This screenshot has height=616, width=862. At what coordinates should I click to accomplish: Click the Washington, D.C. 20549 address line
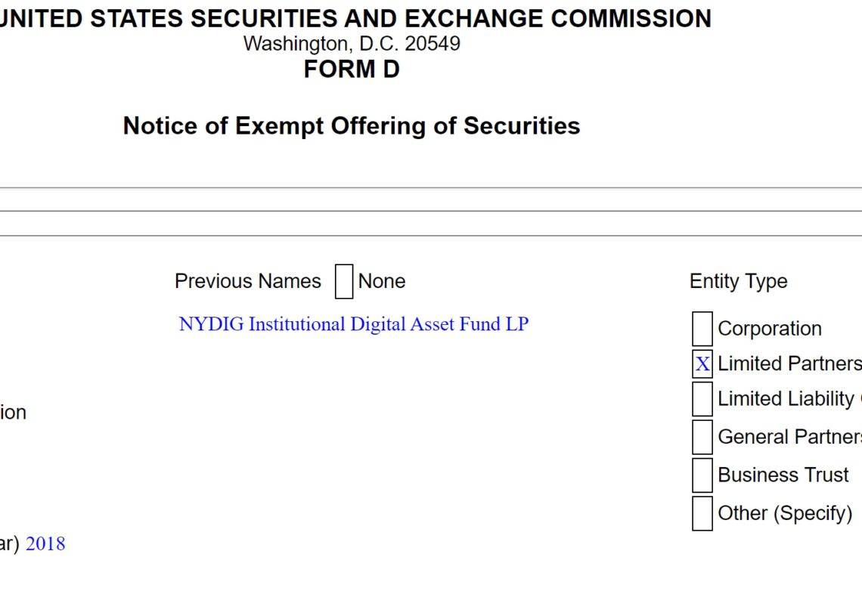tap(352, 44)
